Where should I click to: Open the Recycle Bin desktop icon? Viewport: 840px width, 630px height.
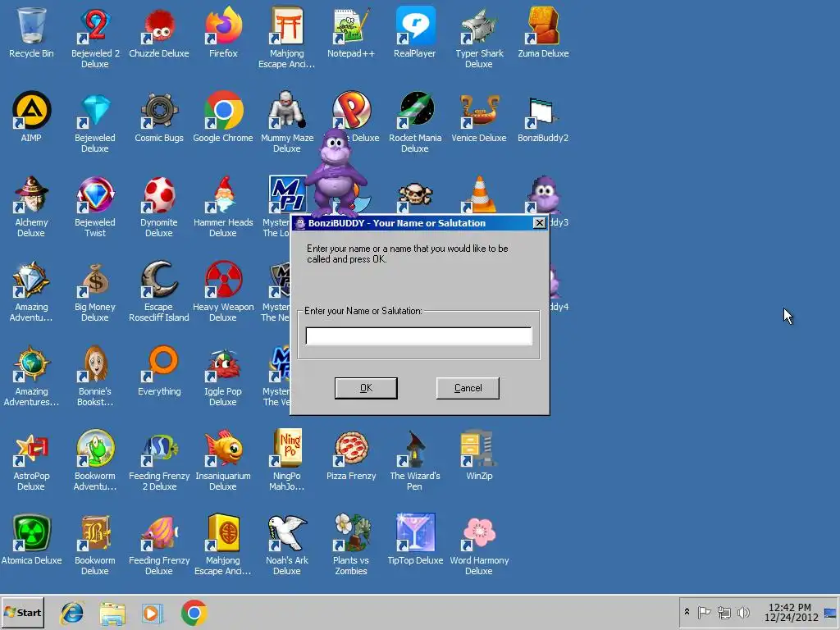coord(31,32)
